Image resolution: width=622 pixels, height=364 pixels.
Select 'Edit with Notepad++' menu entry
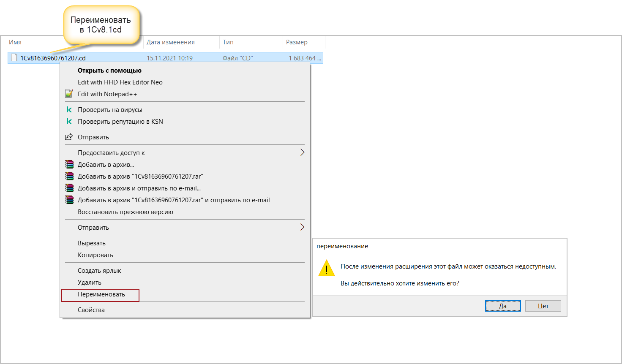[107, 94]
